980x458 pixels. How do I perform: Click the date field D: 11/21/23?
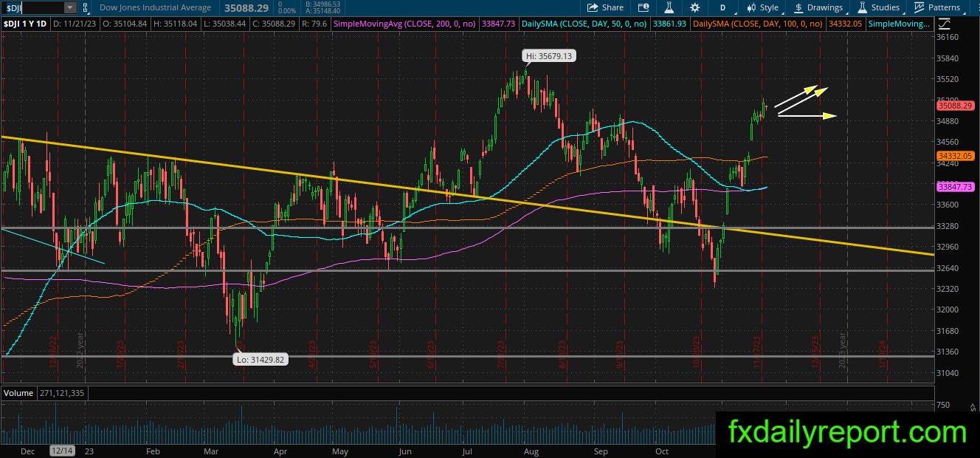(x=74, y=24)
